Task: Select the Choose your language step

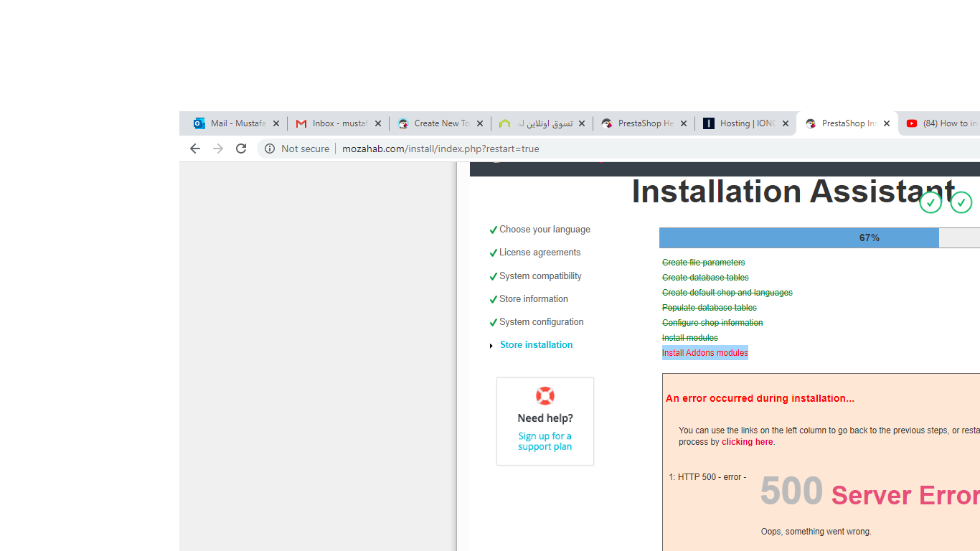Action: click(545, 230)
